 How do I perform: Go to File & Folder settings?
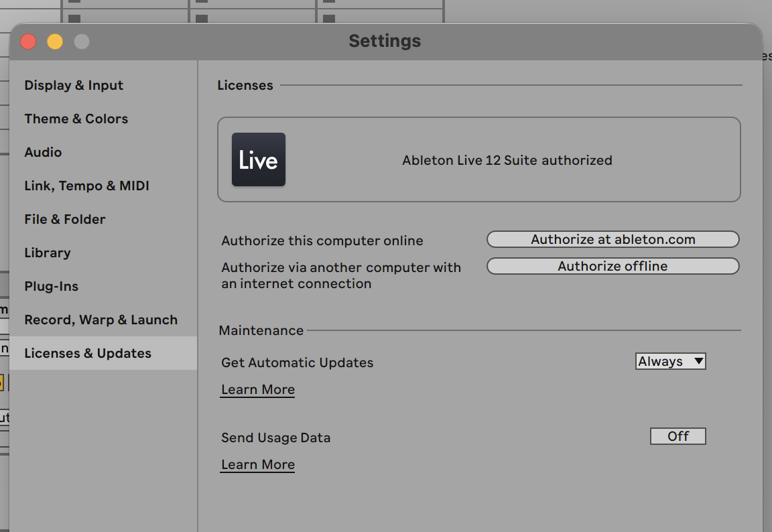pyautogui.click(x=64, y=219)
